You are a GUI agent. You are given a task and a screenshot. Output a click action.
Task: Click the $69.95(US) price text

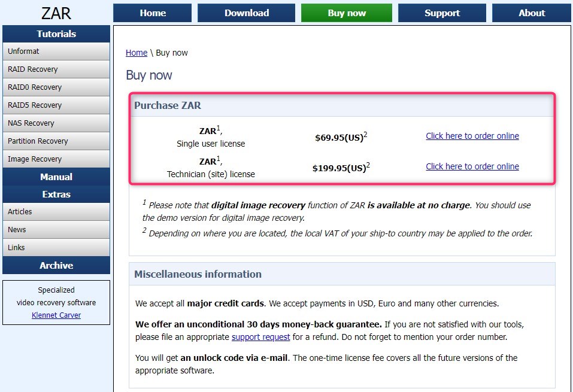[341, 137]
